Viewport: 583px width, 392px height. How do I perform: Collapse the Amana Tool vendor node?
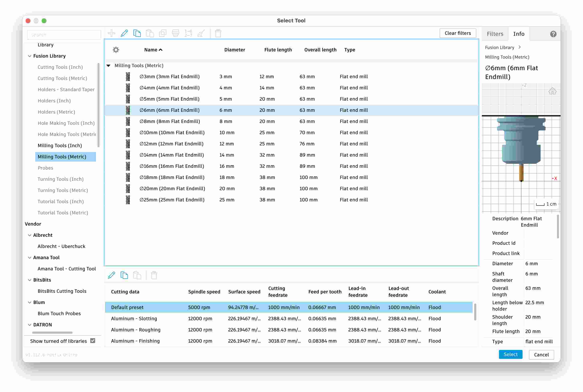(29, 258)
